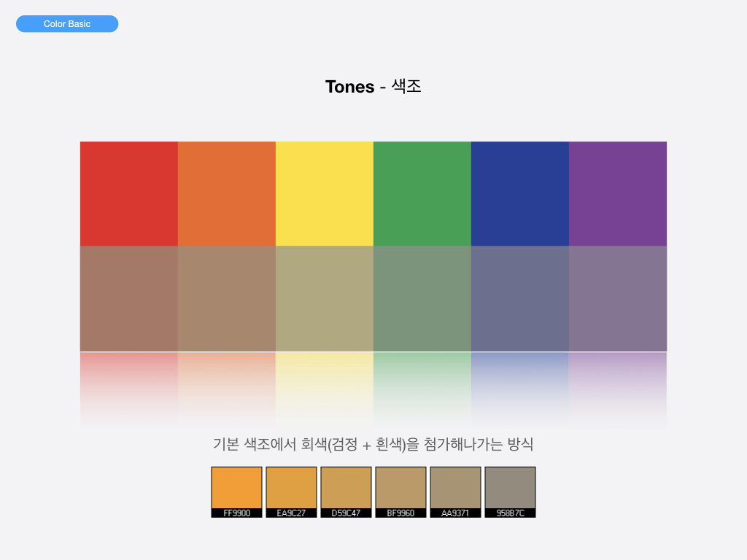Select the pure orange color block

click(x=226, y=193)
